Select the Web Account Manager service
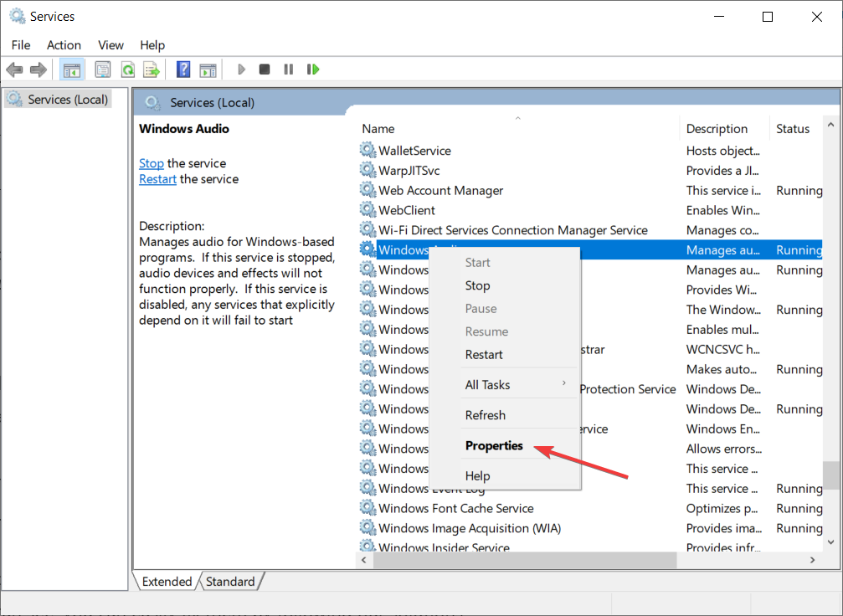The width and height of the screenshot is (843, 616). click(x=590, y=190)
